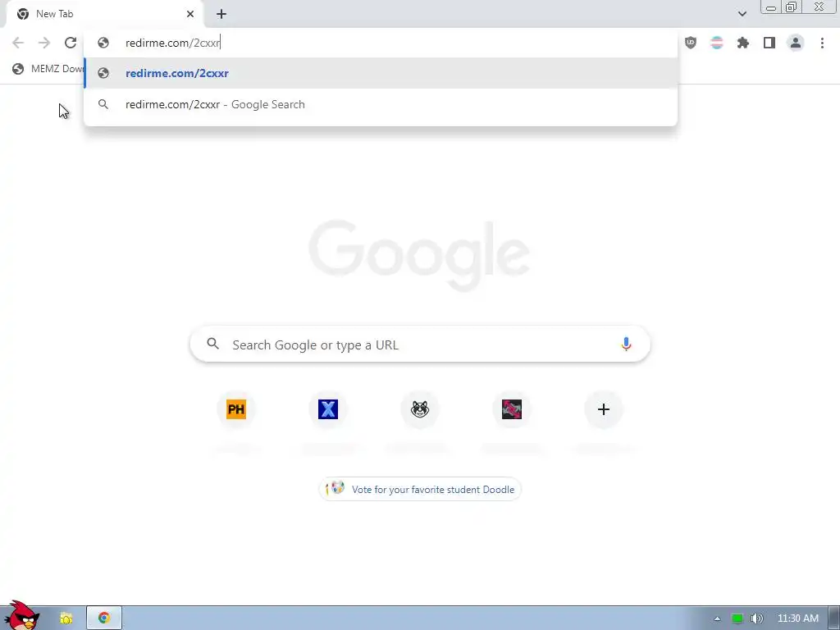Select the New Tab tab
Screen dimensions: 840x630
click(x=104, y=15)
